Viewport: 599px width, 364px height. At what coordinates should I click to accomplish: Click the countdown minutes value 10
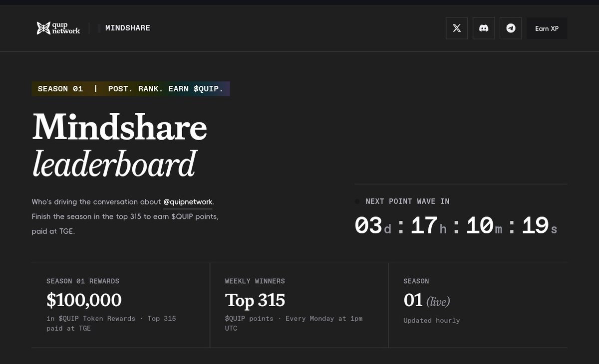pos(480,225)
